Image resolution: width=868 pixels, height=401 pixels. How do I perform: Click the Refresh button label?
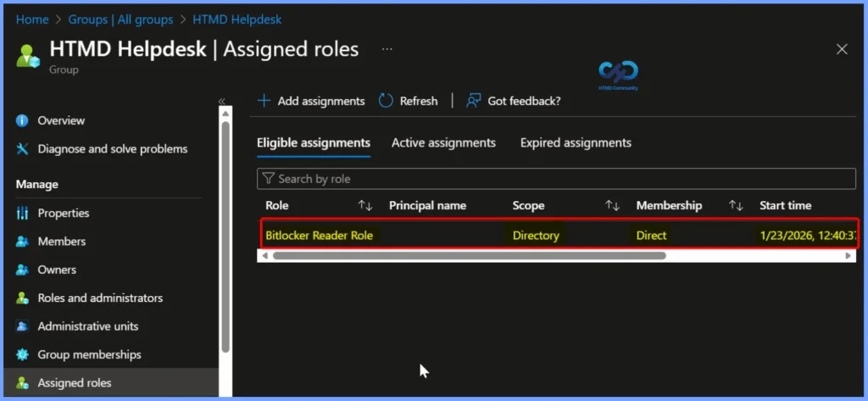(419, 102)
